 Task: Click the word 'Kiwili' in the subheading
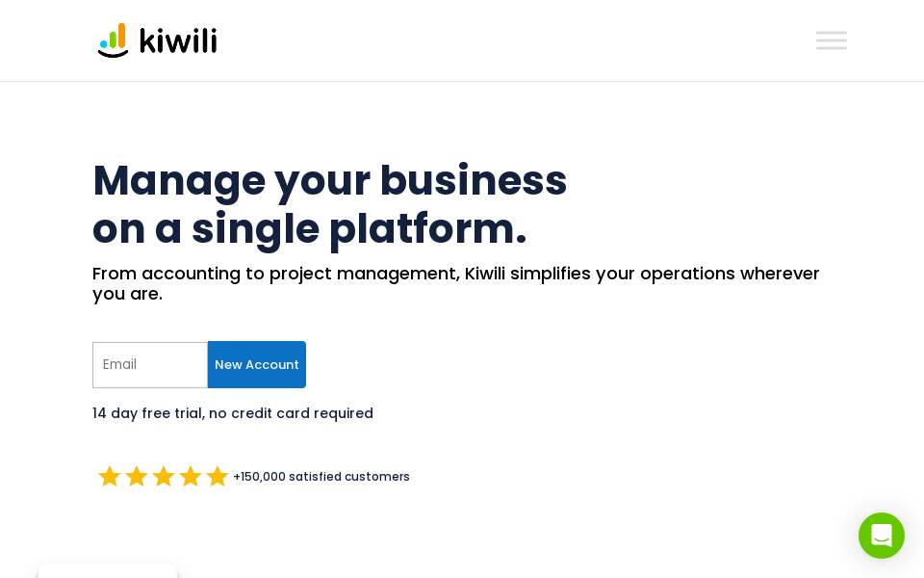click(485, 274)
